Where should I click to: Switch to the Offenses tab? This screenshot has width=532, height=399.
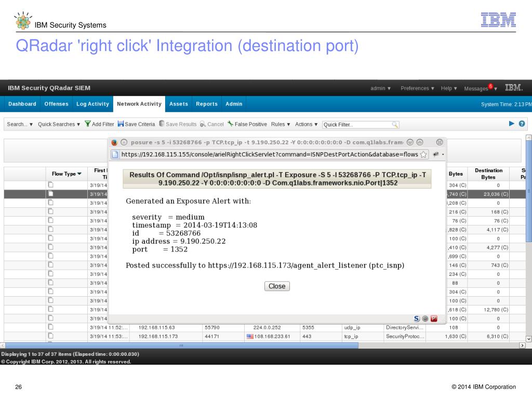[56, 104]
